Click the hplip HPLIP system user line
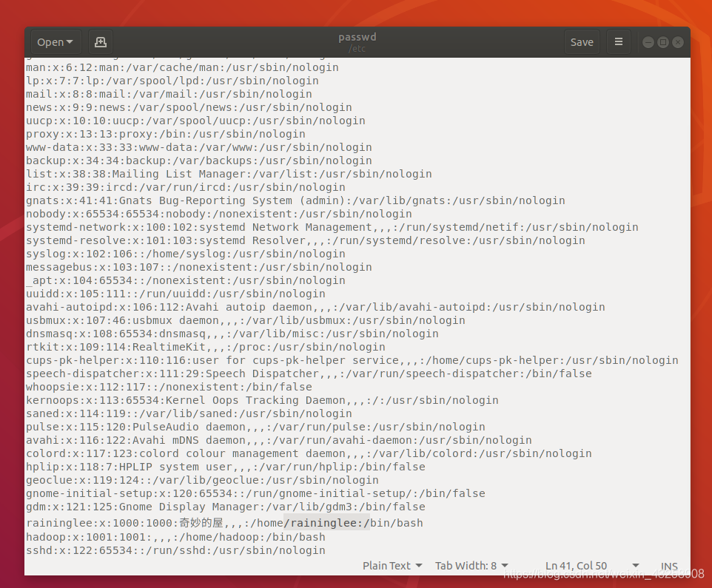Screen dimensions: 712x588 (226, 467)
